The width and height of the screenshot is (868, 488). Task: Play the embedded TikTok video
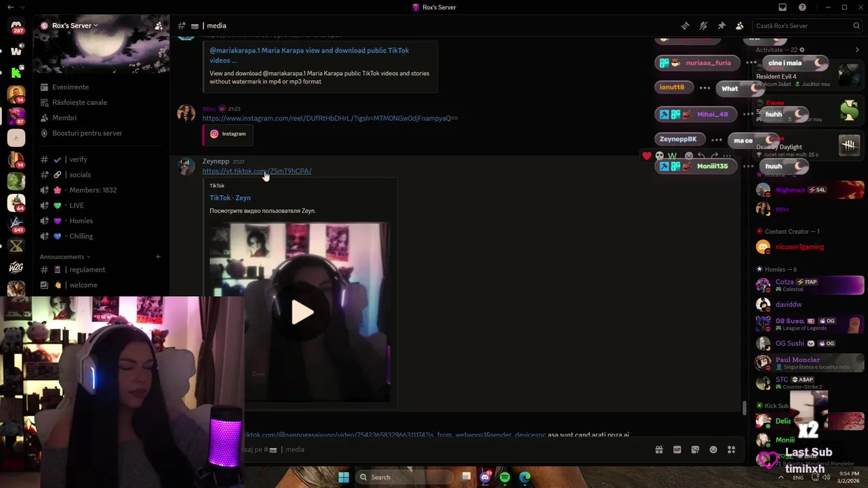click(x=302, y=312)
